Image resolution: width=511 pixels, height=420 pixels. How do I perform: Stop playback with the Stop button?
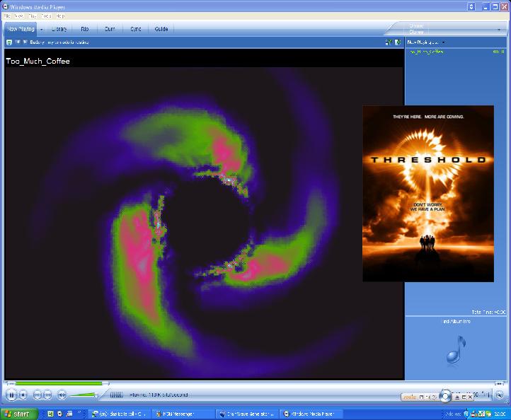coord(23,395)
